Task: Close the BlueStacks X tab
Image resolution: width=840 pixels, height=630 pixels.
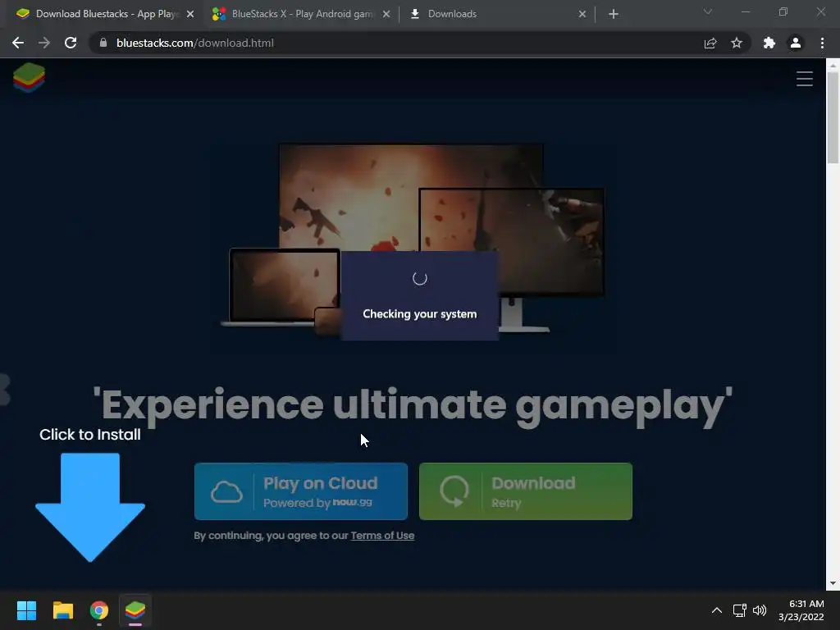Action: tap(386, 14)
